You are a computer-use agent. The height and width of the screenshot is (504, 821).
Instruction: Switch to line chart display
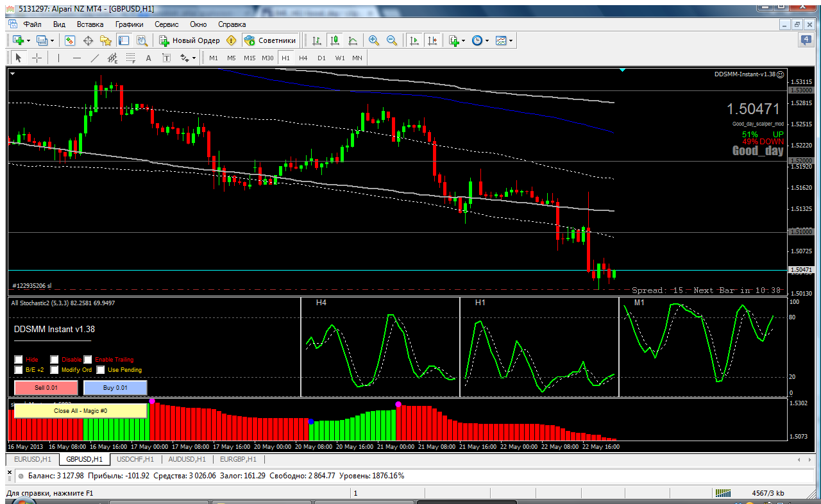tap(352, 40)
